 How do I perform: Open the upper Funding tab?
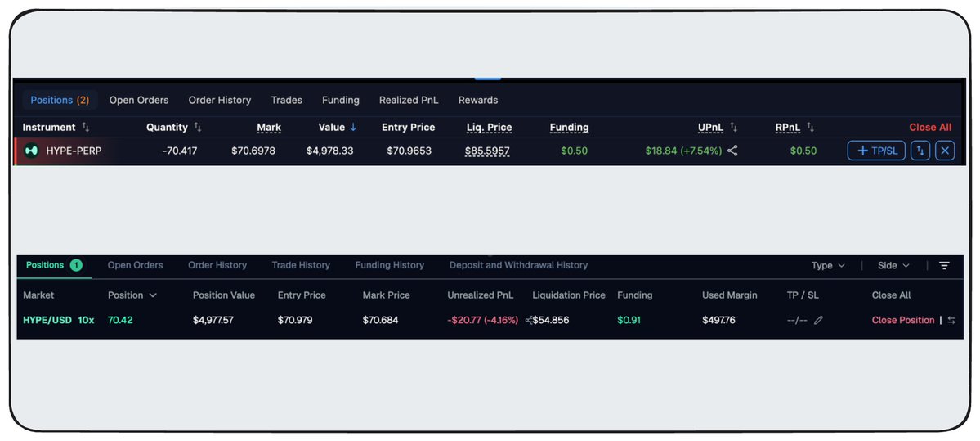(341, 100)
